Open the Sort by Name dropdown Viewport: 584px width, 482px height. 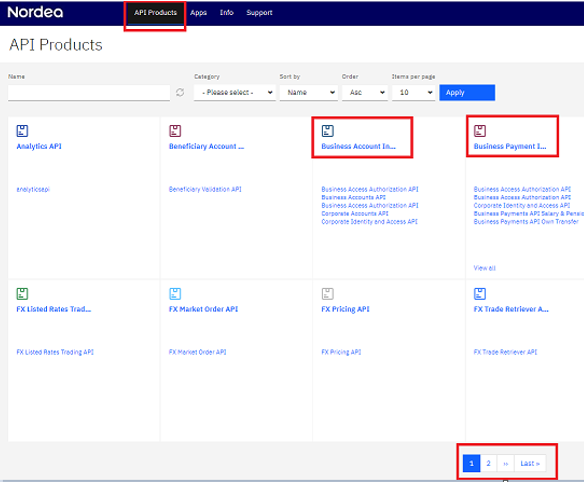[309, 92]
